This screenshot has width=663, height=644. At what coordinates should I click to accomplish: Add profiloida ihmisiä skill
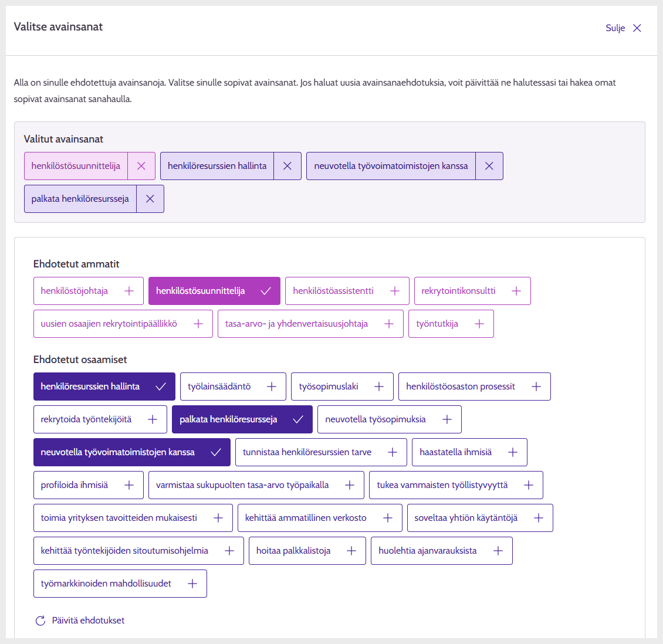[x=89, y=485]
